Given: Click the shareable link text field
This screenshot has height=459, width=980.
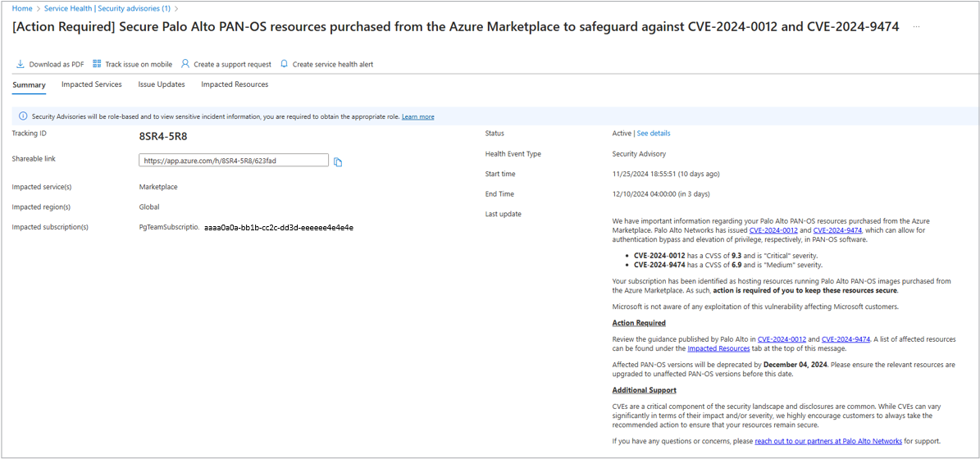Looking at the screenshot, I should [233, 161].
